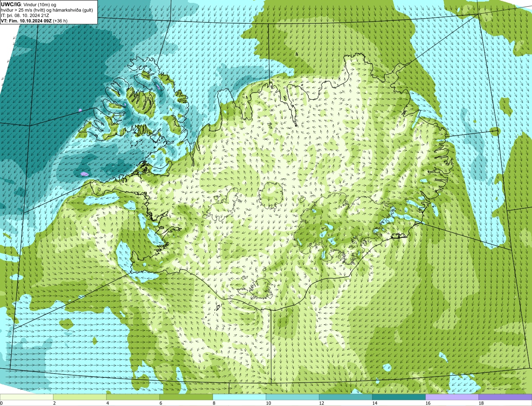Click the legend scale label "8"
This screenshot has width=532, height=406.
point(214,403)
